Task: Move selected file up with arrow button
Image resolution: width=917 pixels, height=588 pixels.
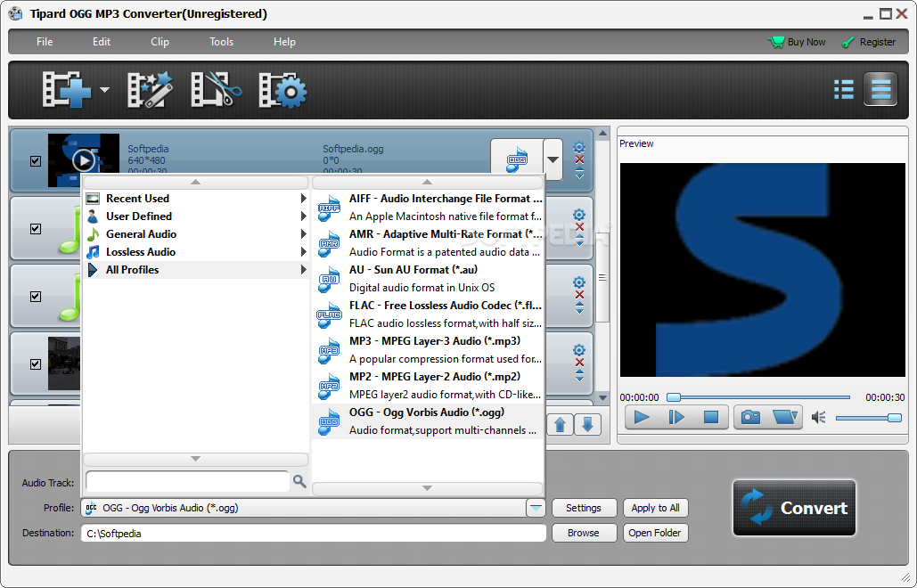Action: (560, 425)
